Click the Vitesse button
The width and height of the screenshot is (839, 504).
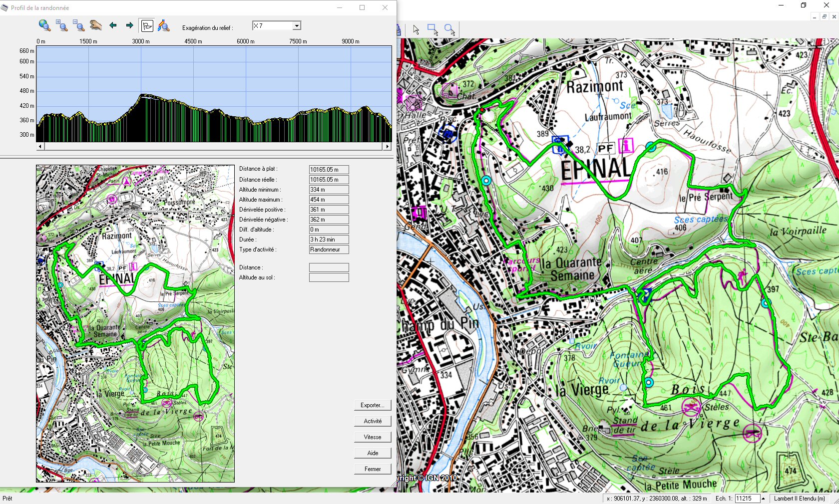[373, 437]
